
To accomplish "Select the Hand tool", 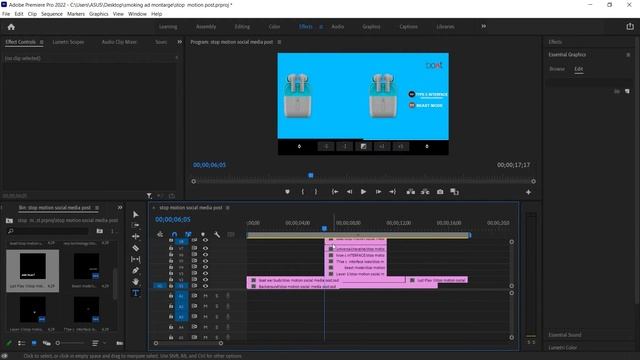I will pos(136,282).
